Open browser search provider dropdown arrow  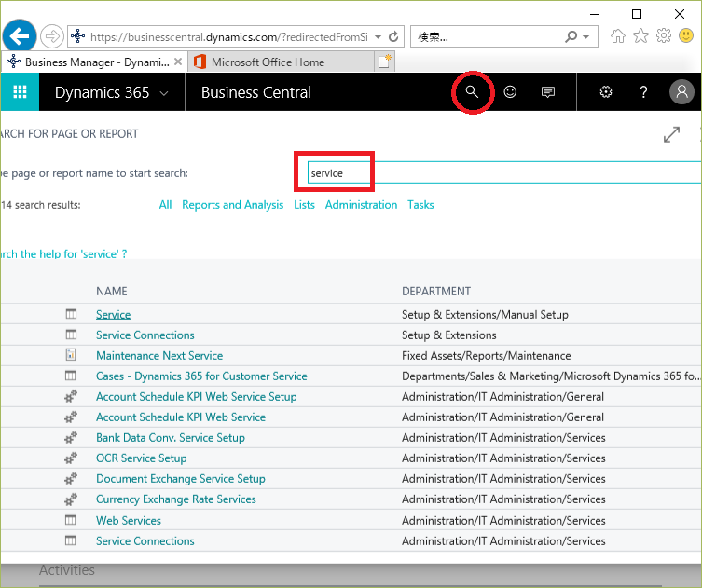coord(586,37)
